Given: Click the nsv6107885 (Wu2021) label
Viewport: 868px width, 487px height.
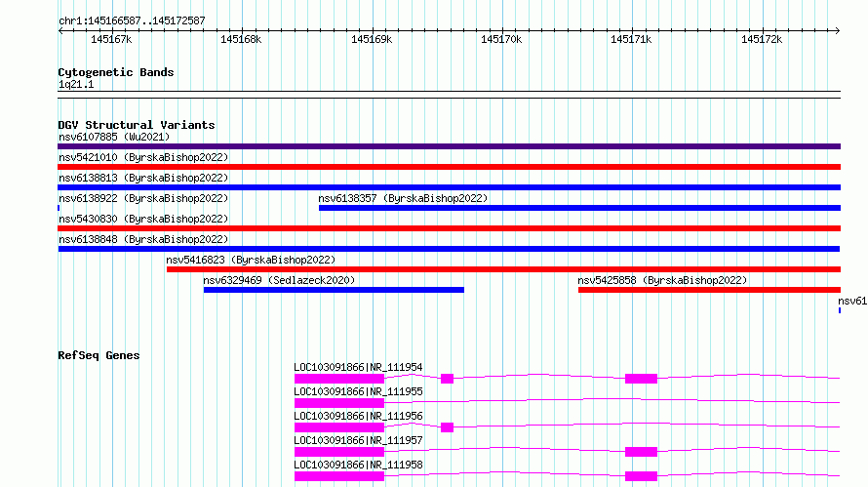Looking at the screenshot, I should pos(114,137).
